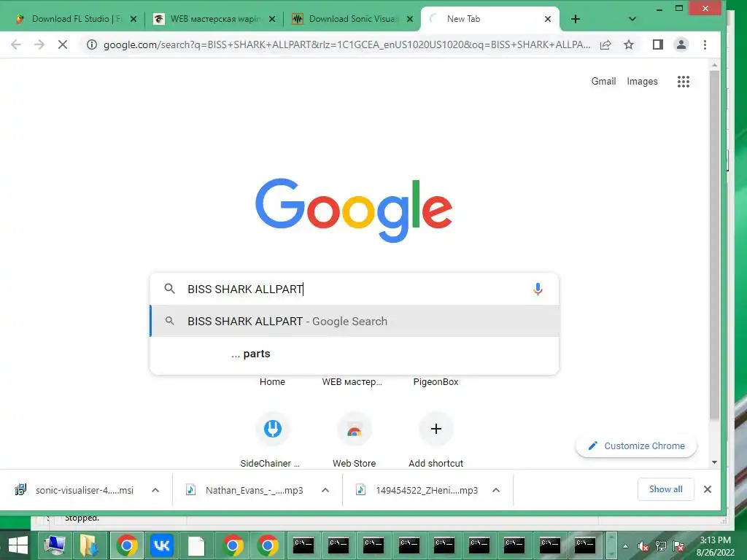Click Customize Chrome button
Image resolution: width=747 pixels, height=560 pixels.
pyautogui.click(x=636, y=446)
